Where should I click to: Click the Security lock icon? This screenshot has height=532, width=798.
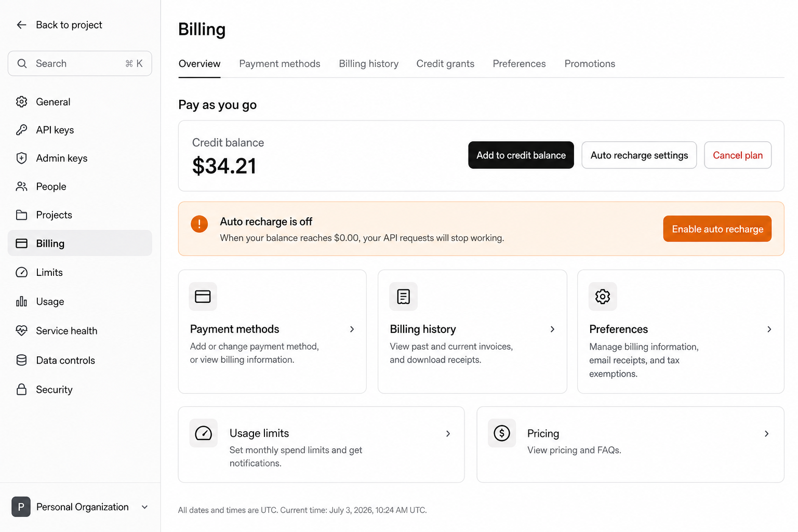[x=21, y=389]
